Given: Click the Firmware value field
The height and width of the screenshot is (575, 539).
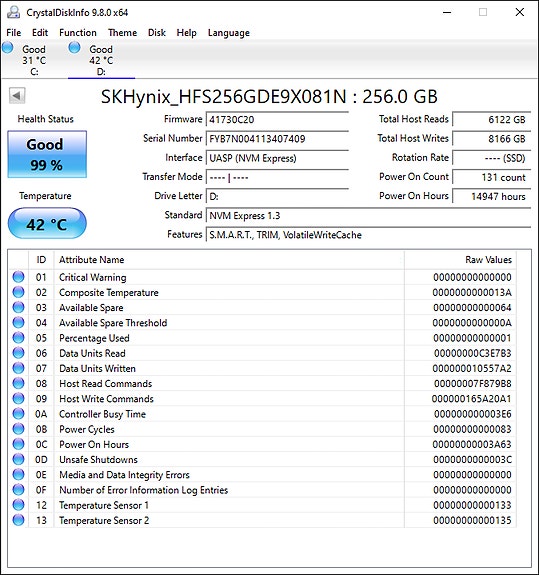Looking at the screenshot, I should tap(277, 120).
